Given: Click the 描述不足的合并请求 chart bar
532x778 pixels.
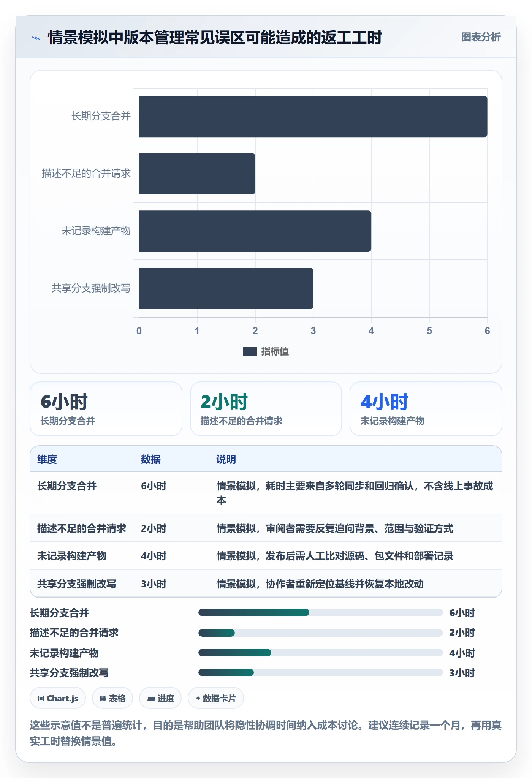Looking at the screenshot, I should coord(197,174).
